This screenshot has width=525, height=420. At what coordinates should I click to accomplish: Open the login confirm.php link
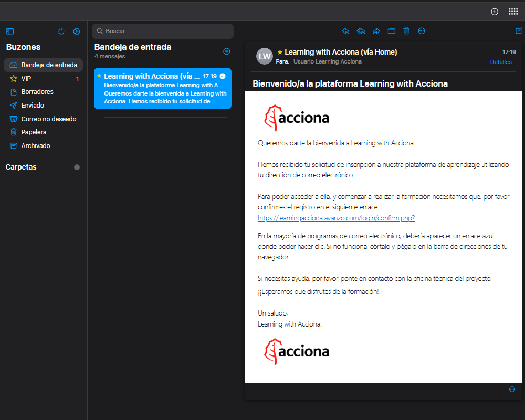336,218
